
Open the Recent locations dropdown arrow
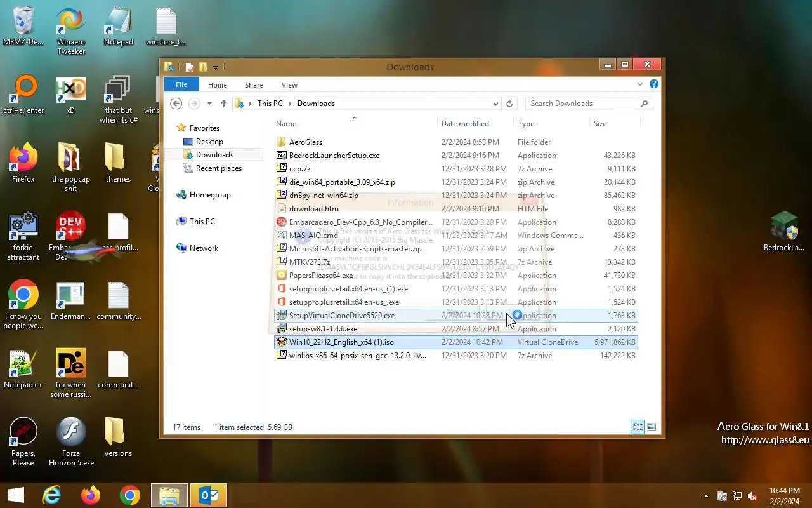tap(209, 104)
